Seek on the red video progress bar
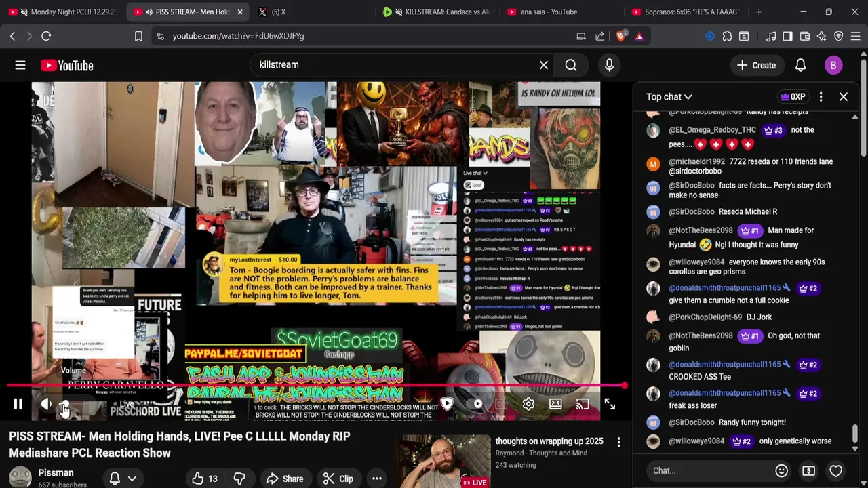 tap(317, 386)
